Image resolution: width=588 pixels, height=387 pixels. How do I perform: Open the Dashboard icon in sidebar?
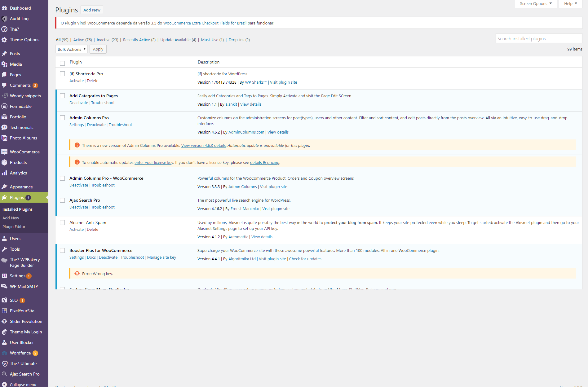(4, 8)
